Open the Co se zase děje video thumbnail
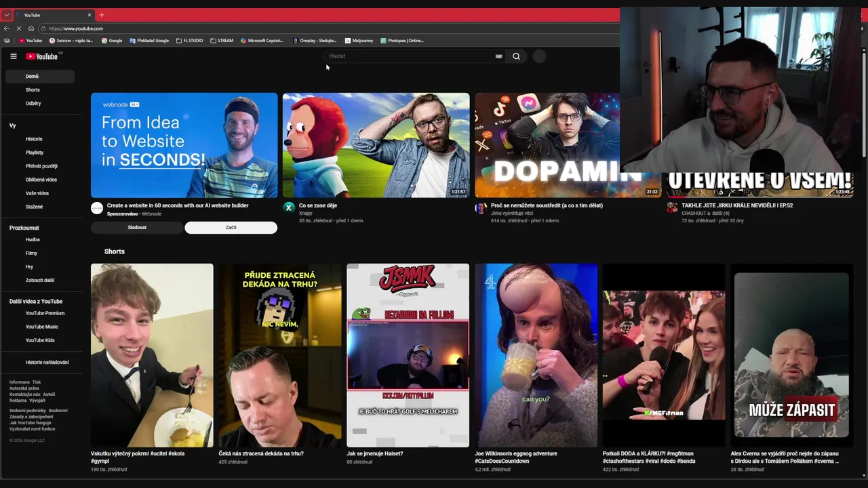868x488 pixels. [x=376, y=145]
